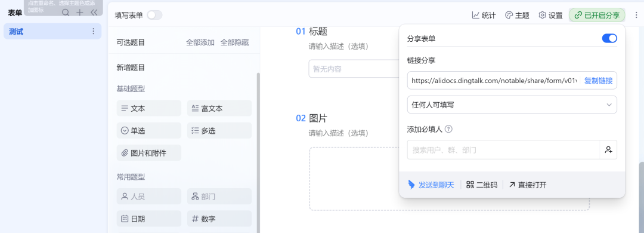644x233 pixels.
Task: Click the disabled 人员 question type
Action: point(148,197)
